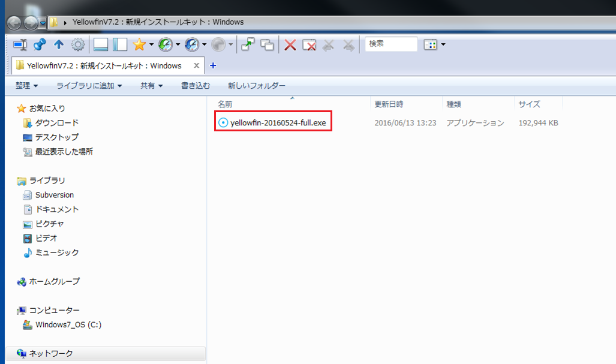Click the green clock history icon
Viewport: 616px width, 364px height.
click(x=166, y=45)
